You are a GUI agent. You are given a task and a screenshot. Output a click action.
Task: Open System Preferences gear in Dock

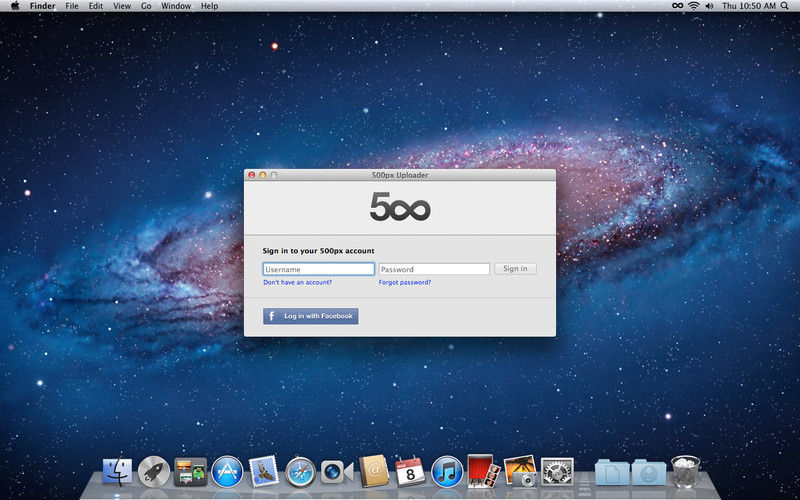pyautogui.click(x=557, y=471)
